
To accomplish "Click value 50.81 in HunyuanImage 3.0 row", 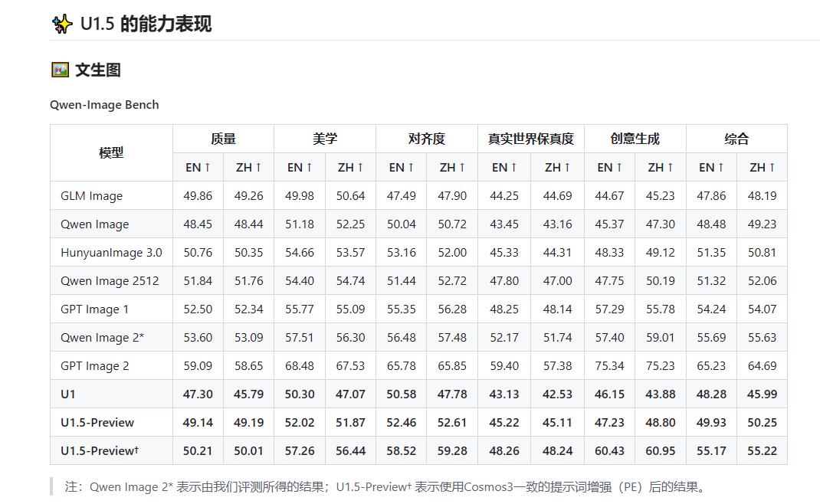I will click(762, 253).
